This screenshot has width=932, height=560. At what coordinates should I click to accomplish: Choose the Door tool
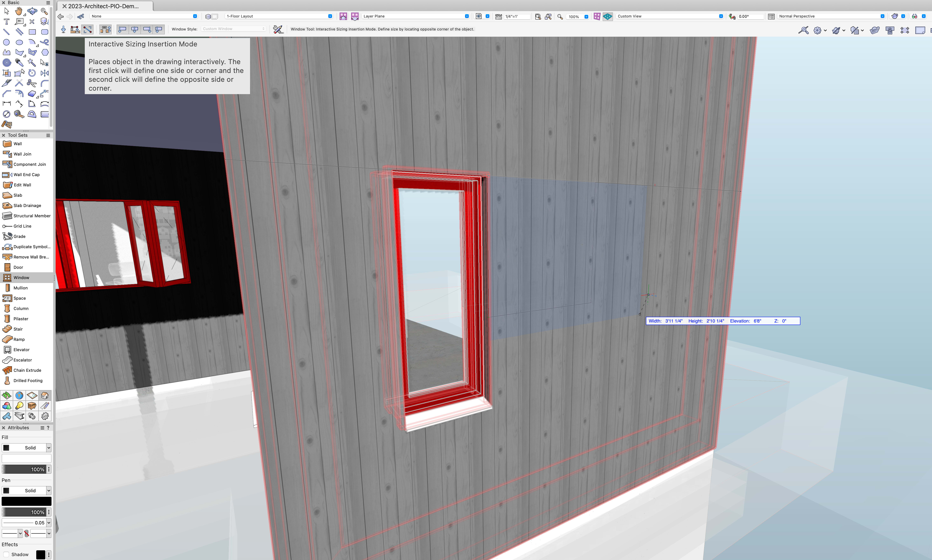(x=18, y=267)
